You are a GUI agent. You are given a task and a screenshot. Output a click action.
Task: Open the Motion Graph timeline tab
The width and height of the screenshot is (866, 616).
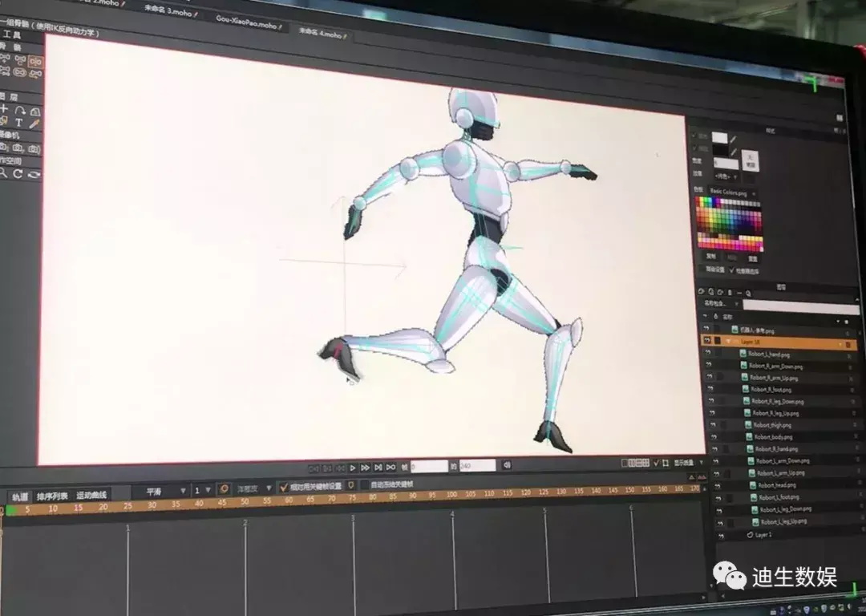pos(91,496)
